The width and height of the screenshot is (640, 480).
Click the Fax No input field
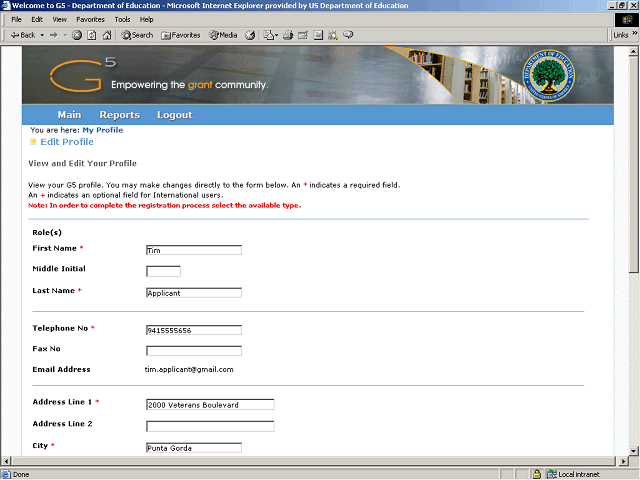tap(194, 351)
